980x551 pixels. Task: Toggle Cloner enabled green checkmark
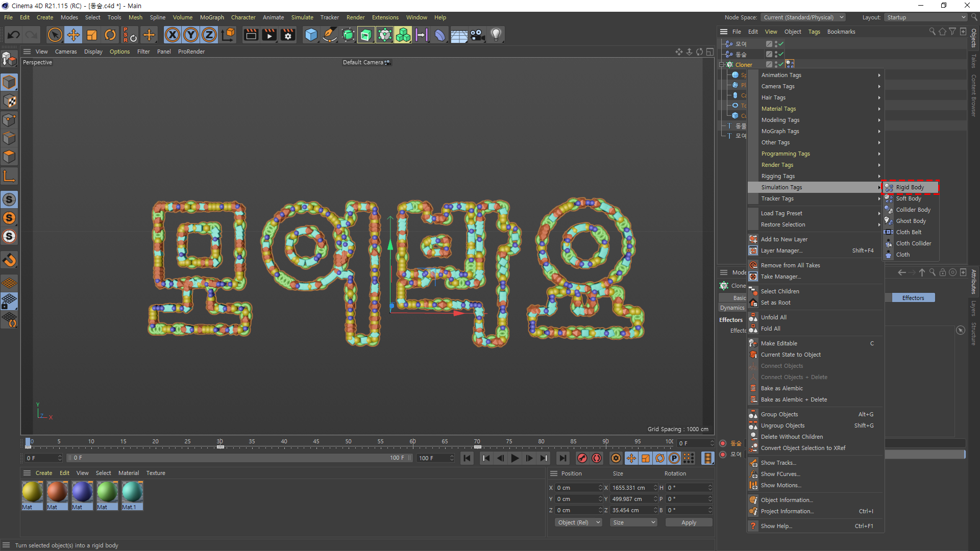[781, 64]
